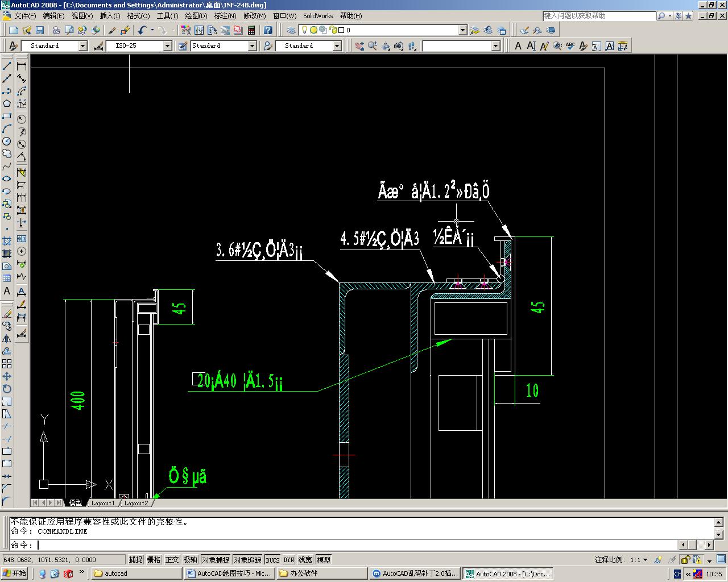Open the undo history dropdown arrow
The height and width of the screenshot is (582, 728).
pos(152,30)
